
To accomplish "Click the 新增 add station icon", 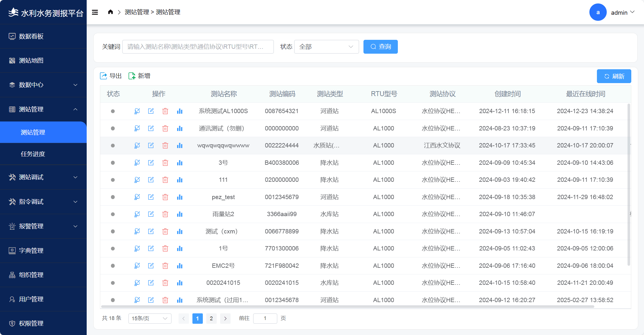I will 132,76.
